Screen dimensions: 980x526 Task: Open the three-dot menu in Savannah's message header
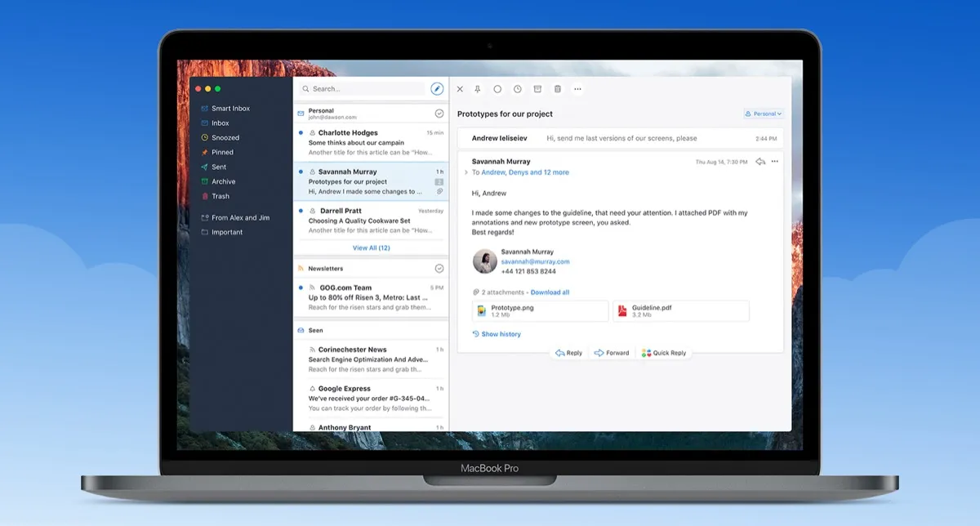pyautogui.click(x=775, y=162)
